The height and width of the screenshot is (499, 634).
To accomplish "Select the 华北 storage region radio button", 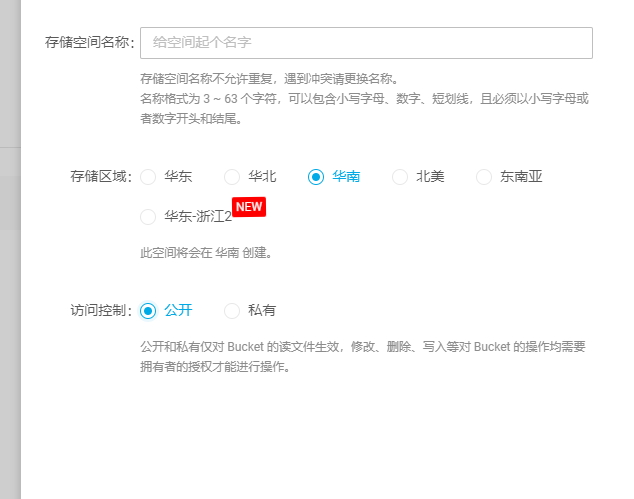I will coord(232,177).
